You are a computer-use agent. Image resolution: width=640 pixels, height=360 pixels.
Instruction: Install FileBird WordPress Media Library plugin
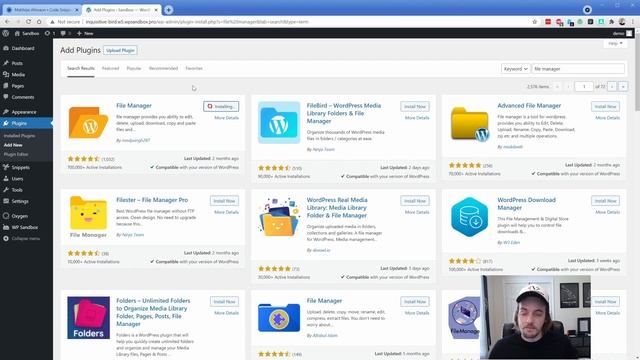415,107
